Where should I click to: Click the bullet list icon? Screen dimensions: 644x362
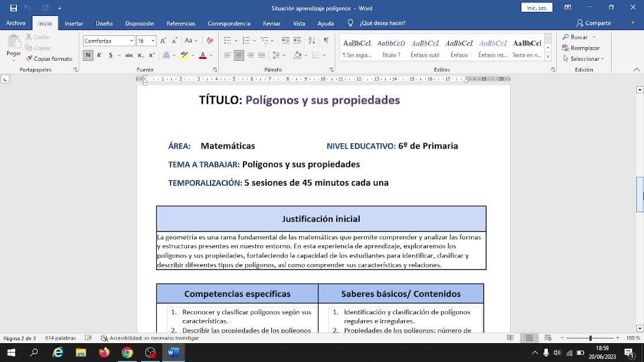click(228, 41)
